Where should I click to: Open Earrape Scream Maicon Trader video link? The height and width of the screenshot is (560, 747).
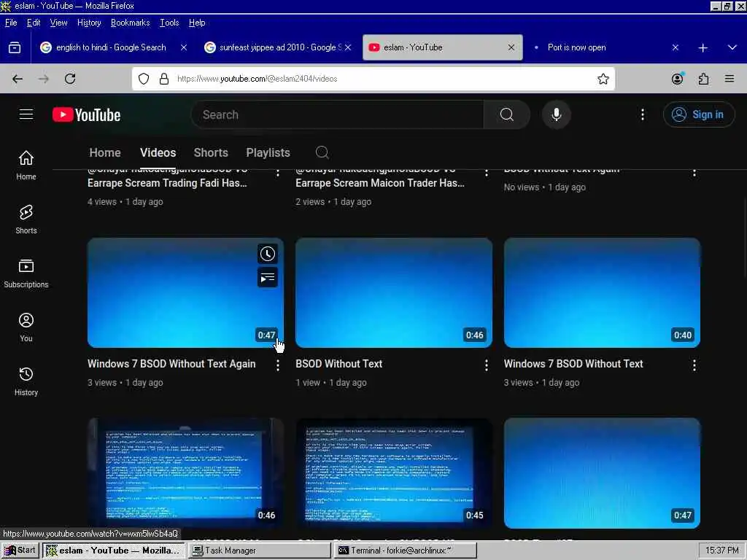point(379,183)
